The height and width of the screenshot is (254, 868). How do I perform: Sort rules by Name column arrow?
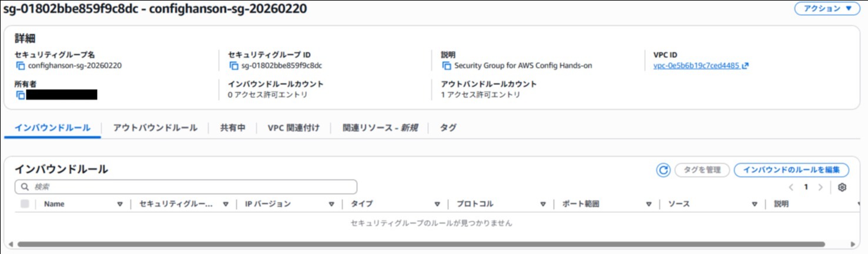(x=120, y=204)
